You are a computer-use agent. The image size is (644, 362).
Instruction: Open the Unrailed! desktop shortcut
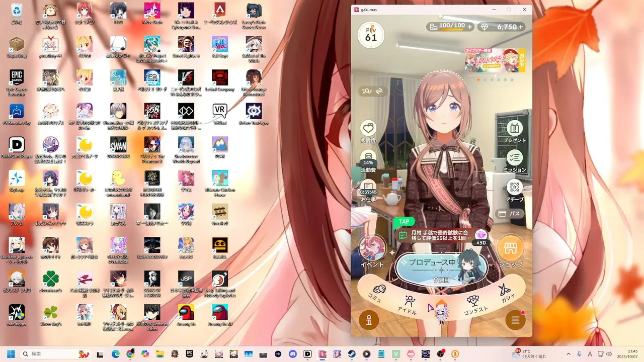(220, 215)
